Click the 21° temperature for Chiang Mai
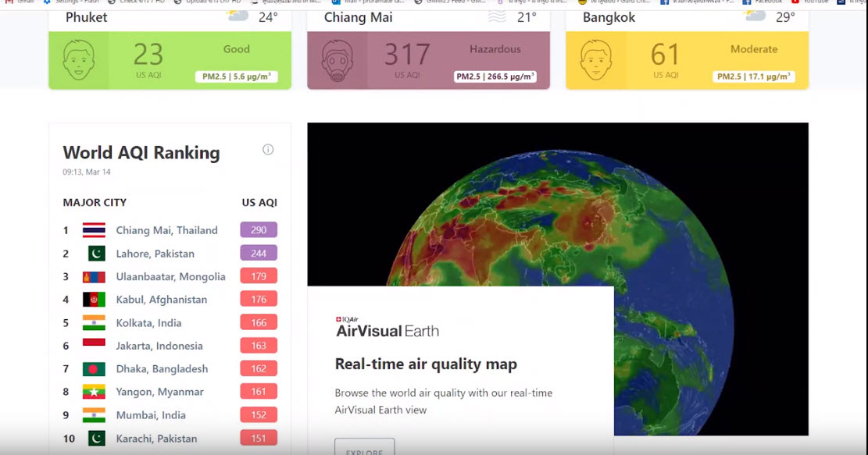868x455 pixels. click(527, 17)
